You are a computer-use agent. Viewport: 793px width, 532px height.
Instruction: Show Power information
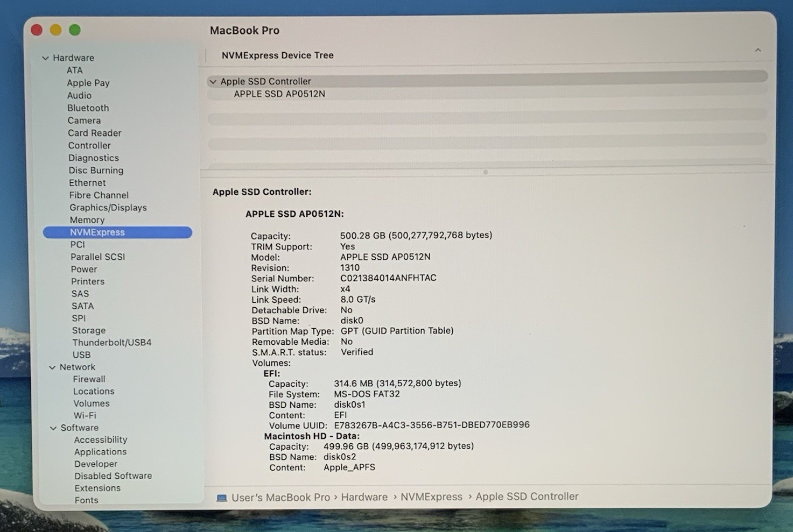coord(84,269)
